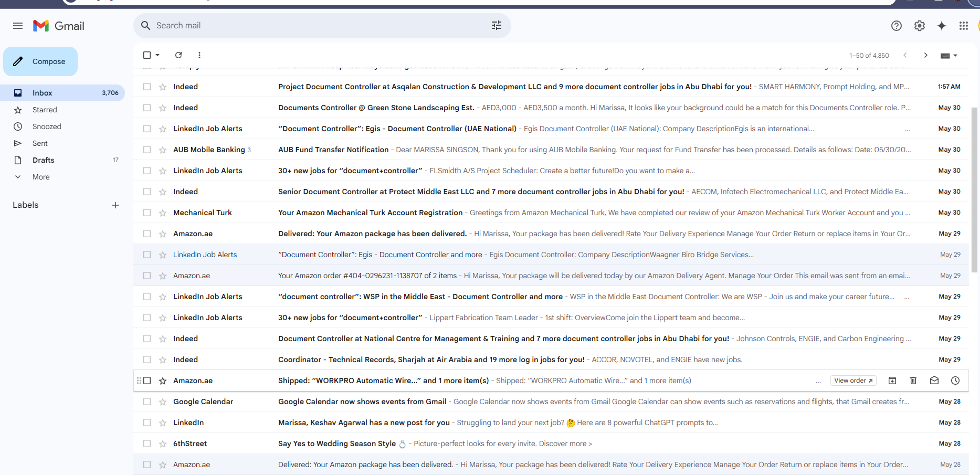The image size is (980, 475).
Task: Star the 6thStreet email
Action: click(x=163, y=444)
